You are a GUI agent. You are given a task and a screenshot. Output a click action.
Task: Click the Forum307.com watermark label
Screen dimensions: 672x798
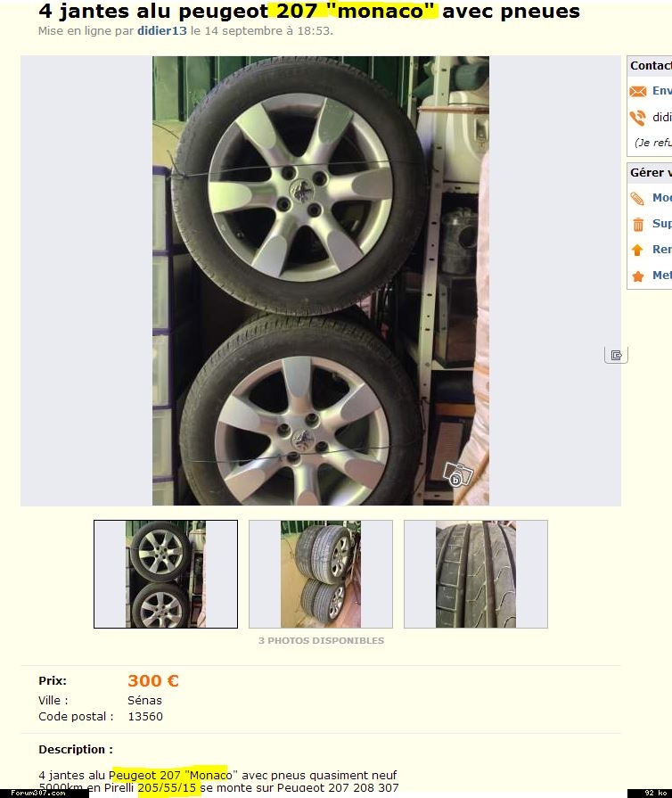pos(38,793)
